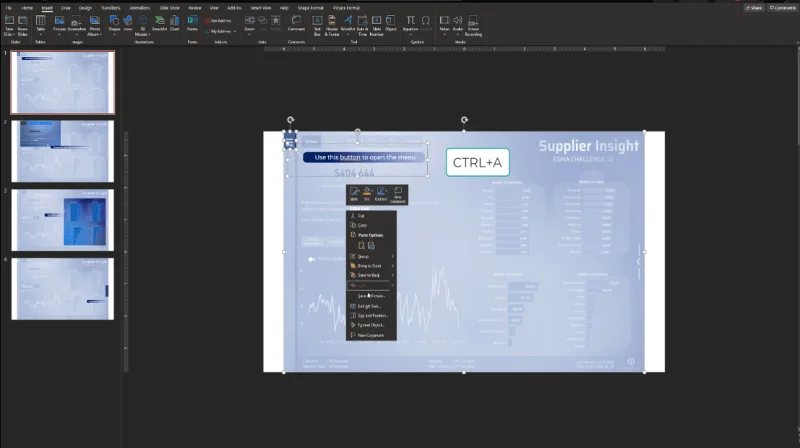Select Save as Picture in context menu

[371, 296]
